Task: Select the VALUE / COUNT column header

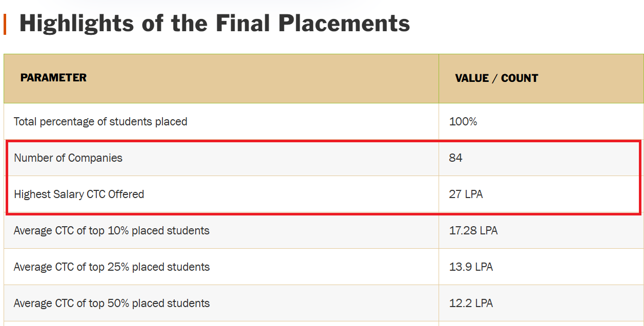Action: 496,78
